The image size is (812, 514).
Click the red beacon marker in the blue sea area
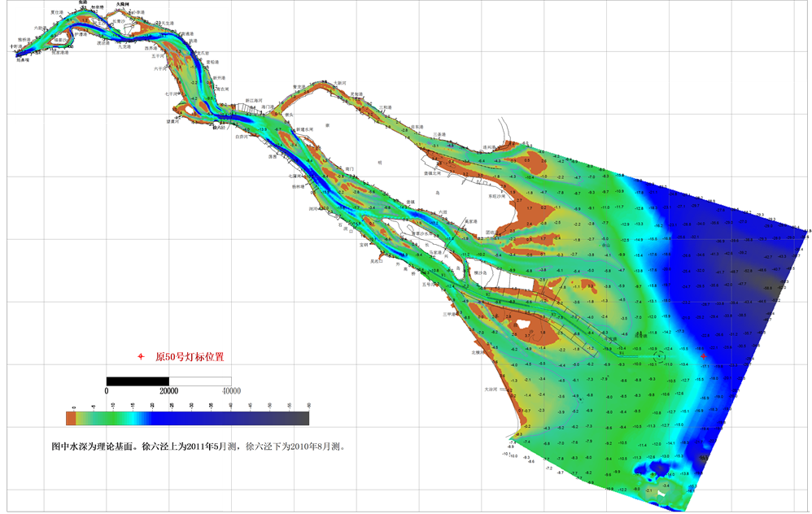[703, 356]
